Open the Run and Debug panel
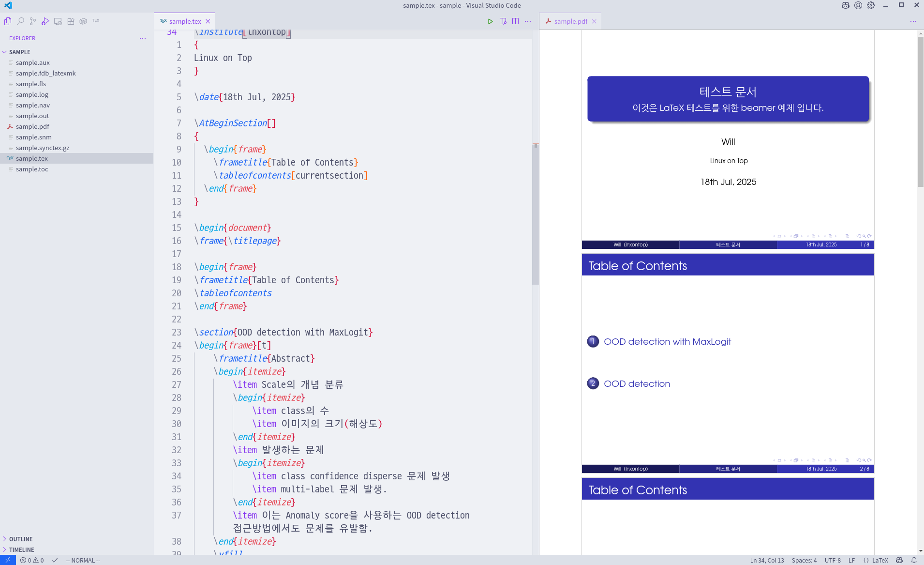The width and height of the screenshot is (924, 565). (x=45, y=21)
